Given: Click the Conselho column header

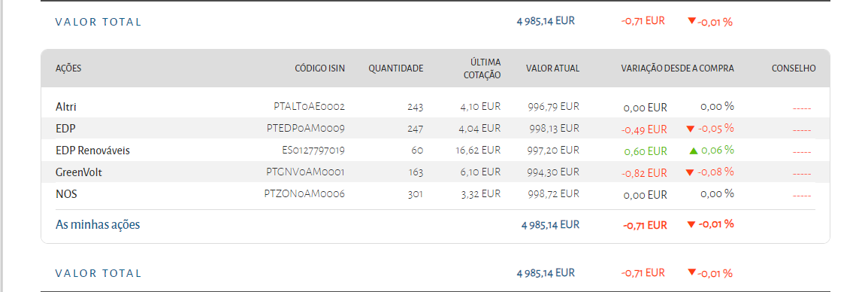Looking at the screenshot, I should coord(794,68).
